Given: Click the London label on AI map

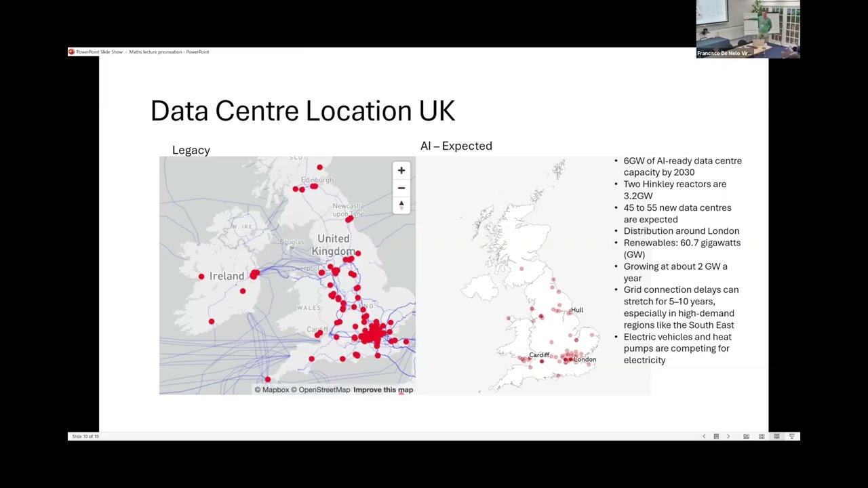Looking at the screenshot, I should (585, 360).
